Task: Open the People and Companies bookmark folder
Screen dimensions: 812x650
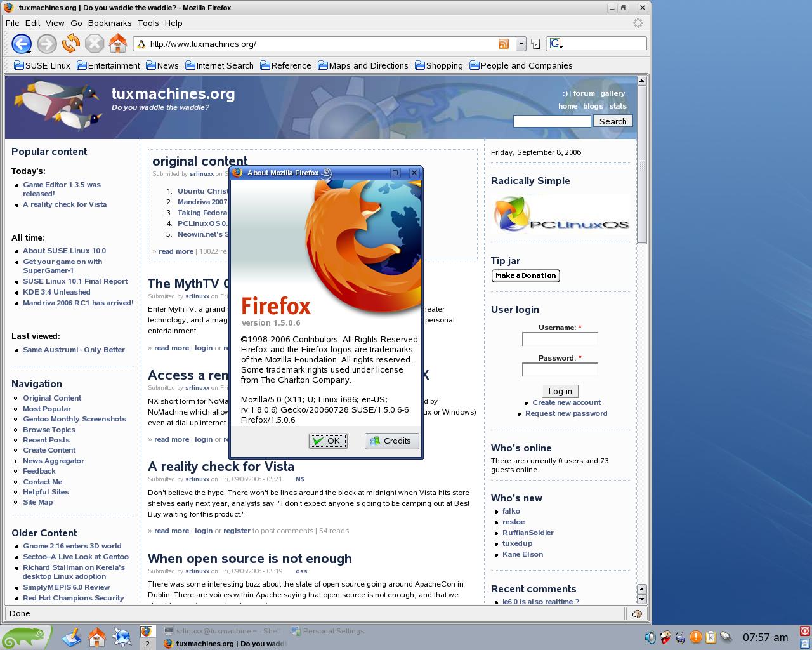Action: (x=521, y=65)
